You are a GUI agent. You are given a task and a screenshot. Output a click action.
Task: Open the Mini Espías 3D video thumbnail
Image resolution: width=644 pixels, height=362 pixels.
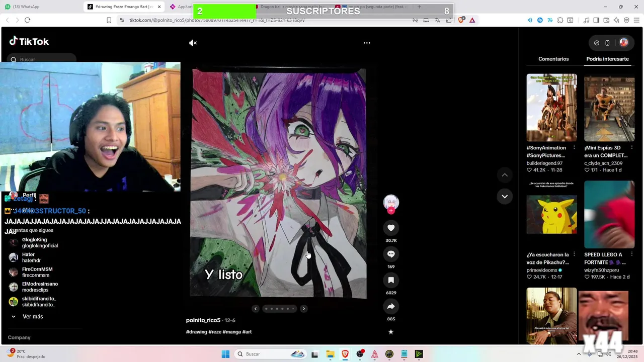609,108
